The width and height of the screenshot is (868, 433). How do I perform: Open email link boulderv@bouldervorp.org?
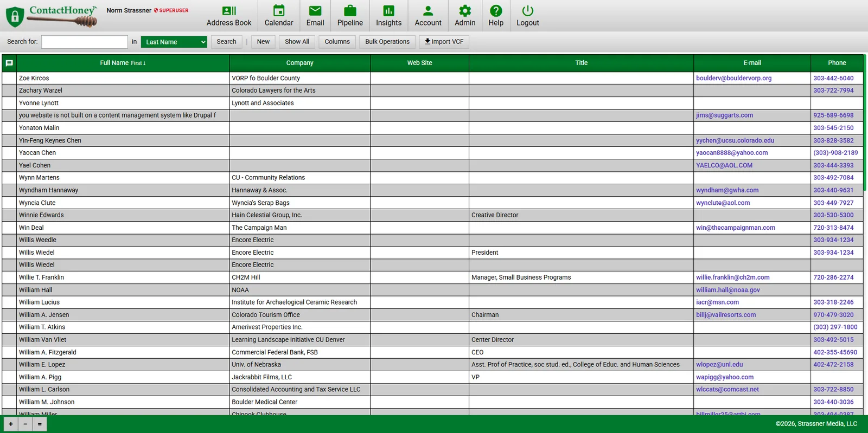pyautogui.click(x=733, y=78)
